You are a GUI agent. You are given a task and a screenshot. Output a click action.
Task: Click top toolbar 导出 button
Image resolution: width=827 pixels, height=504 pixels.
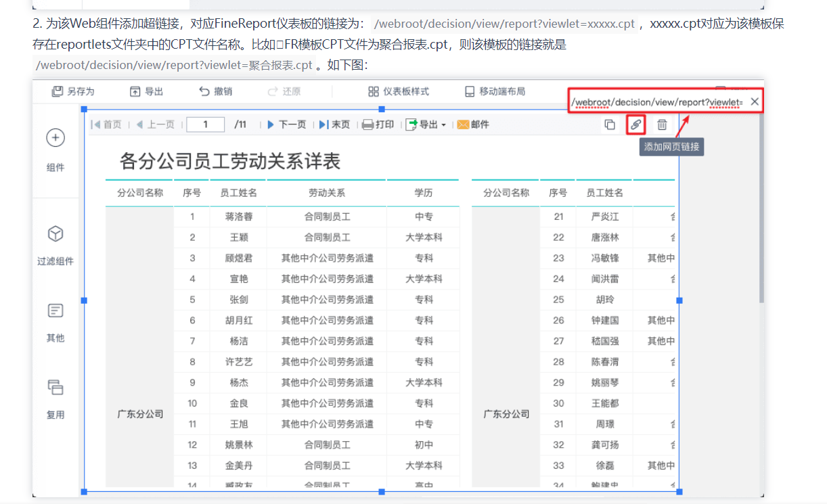146,91
